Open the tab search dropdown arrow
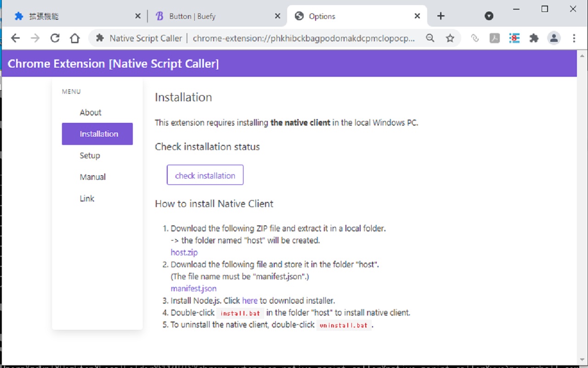The height and width of the screenshot is (368, 588). pyautogui.click(x=489, y=15)
